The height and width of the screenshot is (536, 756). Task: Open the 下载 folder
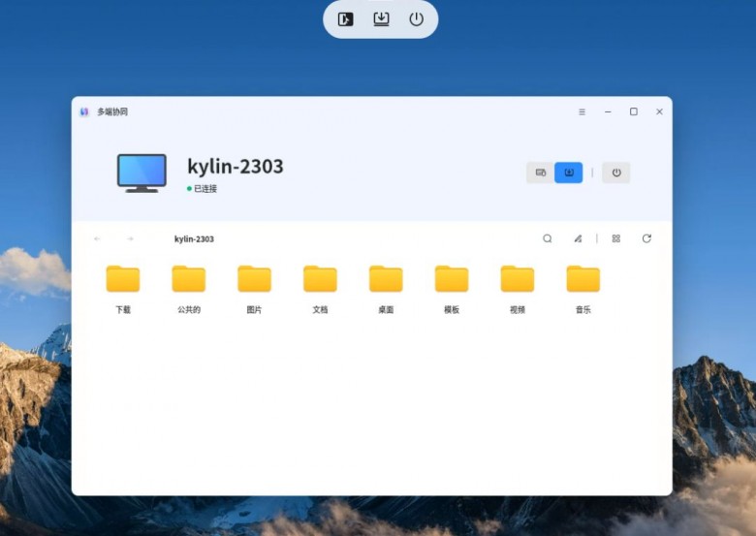click(123, 289)
